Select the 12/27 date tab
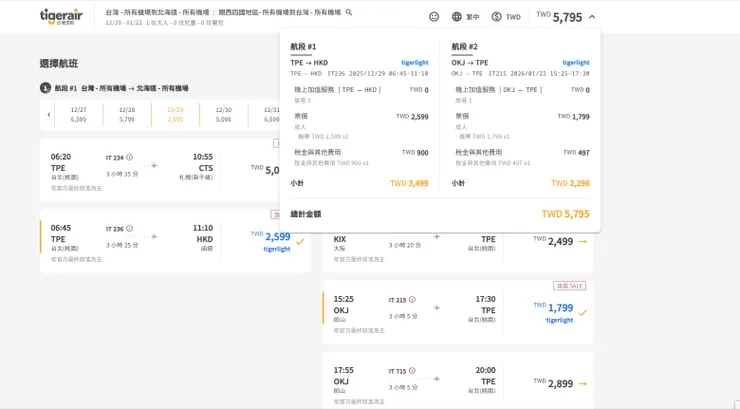This screenshot has width=740, height=409. tap(78, 114)
